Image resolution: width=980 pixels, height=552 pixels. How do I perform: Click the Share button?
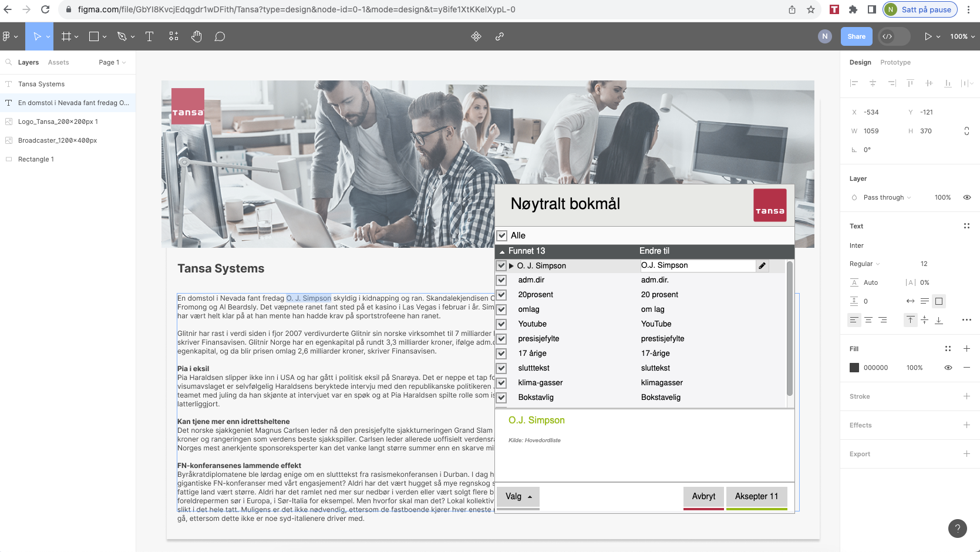[x=857, y=36]
